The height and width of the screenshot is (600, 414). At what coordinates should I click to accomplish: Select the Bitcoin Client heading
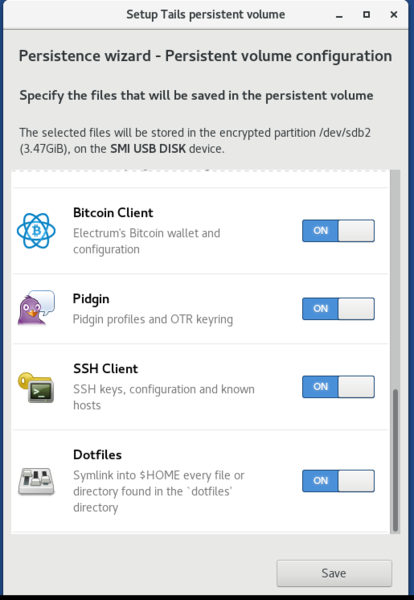pyautogui.click(x=113, y=212)
